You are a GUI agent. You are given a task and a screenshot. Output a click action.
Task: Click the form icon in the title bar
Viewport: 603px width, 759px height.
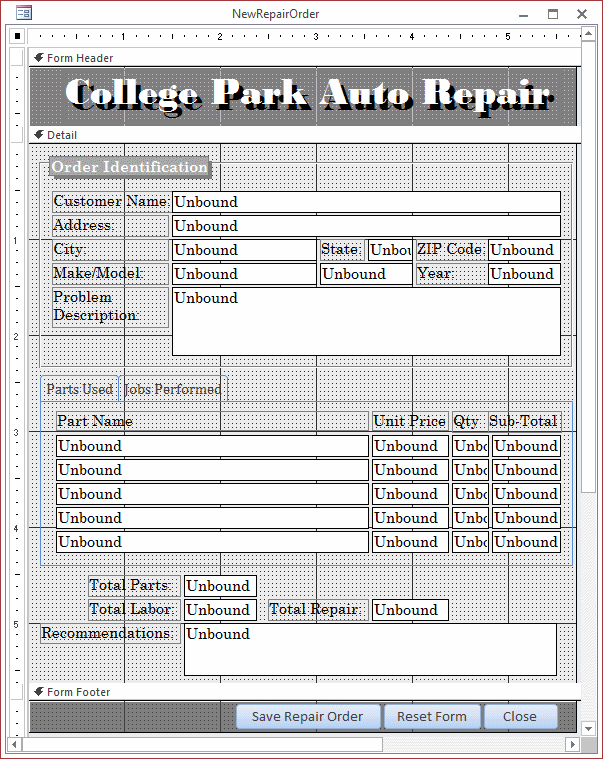coord(24,13)
